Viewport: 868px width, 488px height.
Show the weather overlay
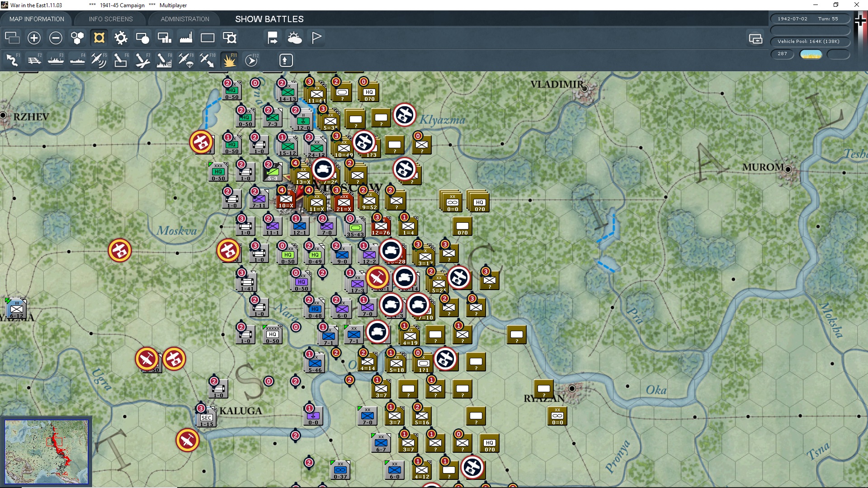294,38
